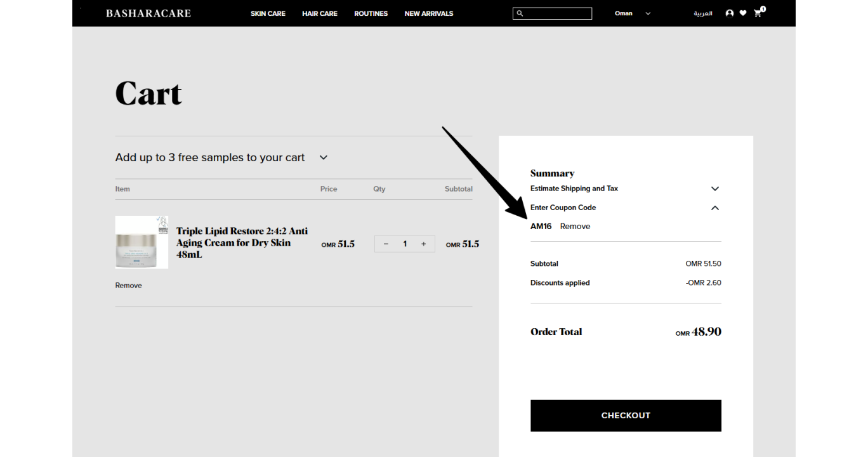The height and width of the screenshot is (457, 868).
Task: Remove the AM16 coupon
Action: [x=575, y=227]
